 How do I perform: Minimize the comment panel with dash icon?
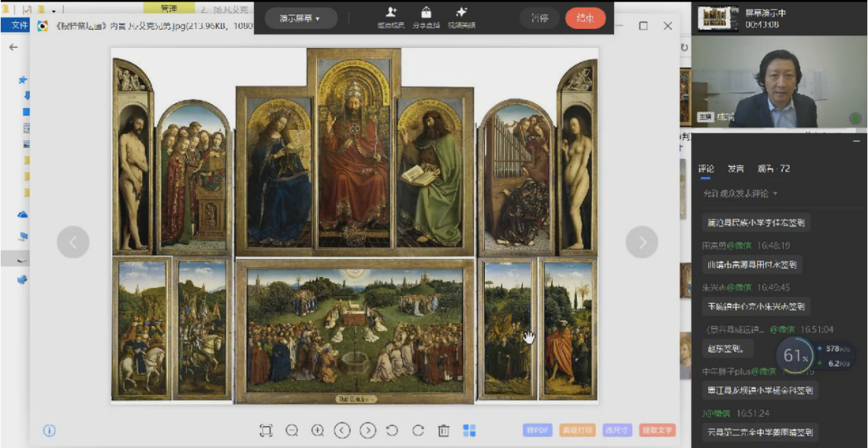855,141
